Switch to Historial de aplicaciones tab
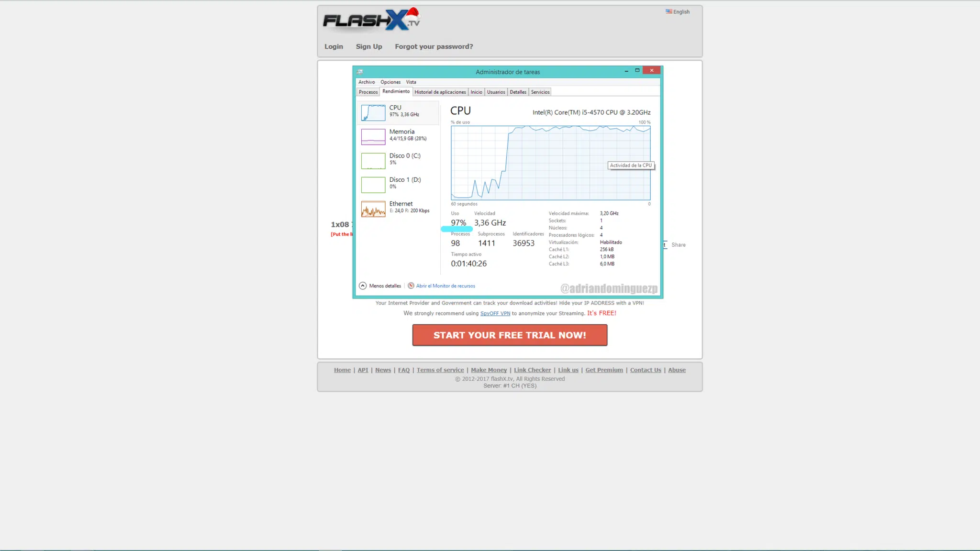This screenshot has height=551, width=980. click(x=440, y=92)
